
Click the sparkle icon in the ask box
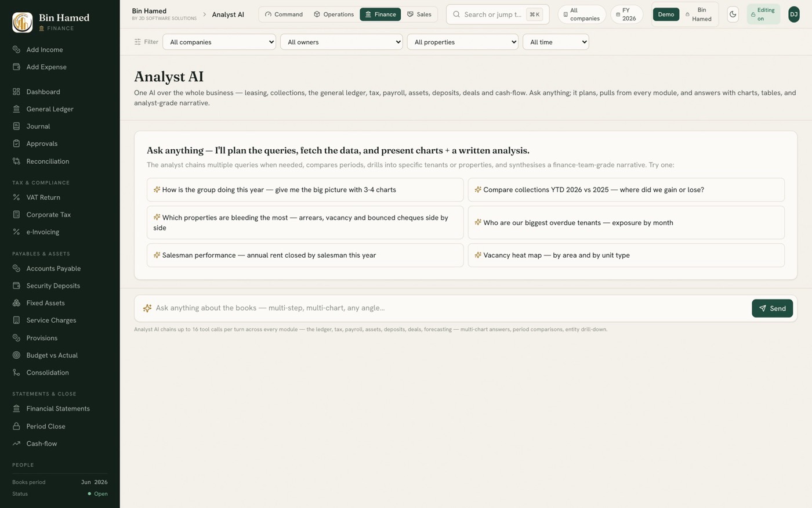(x=147, y=308)
